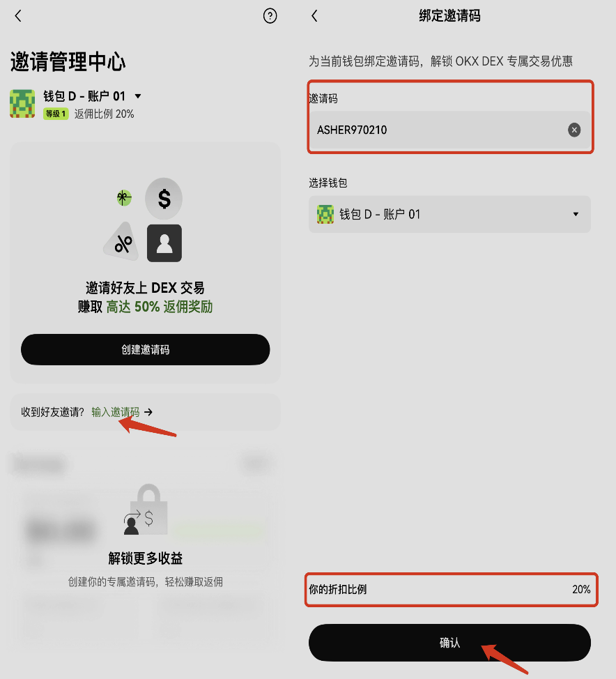Tap the 你的折扣比例 20% row

[x=449, y=589]
